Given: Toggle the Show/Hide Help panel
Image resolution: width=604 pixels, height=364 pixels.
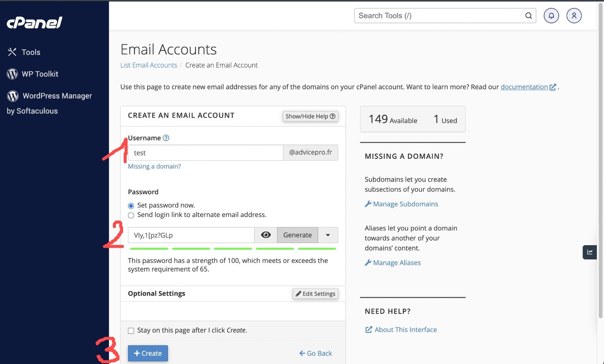Looking at the screenshot, I should [x=310, y=116].
